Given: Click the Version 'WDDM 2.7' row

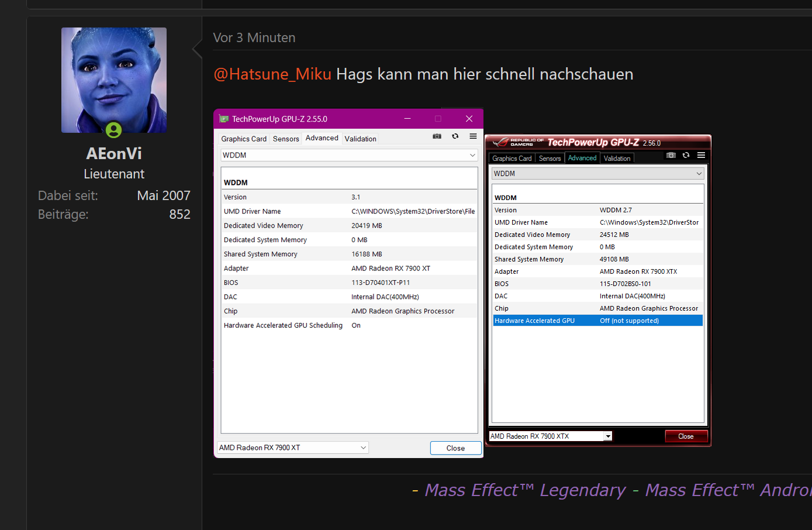Looking at the screenshot, I should pos(597,210).
